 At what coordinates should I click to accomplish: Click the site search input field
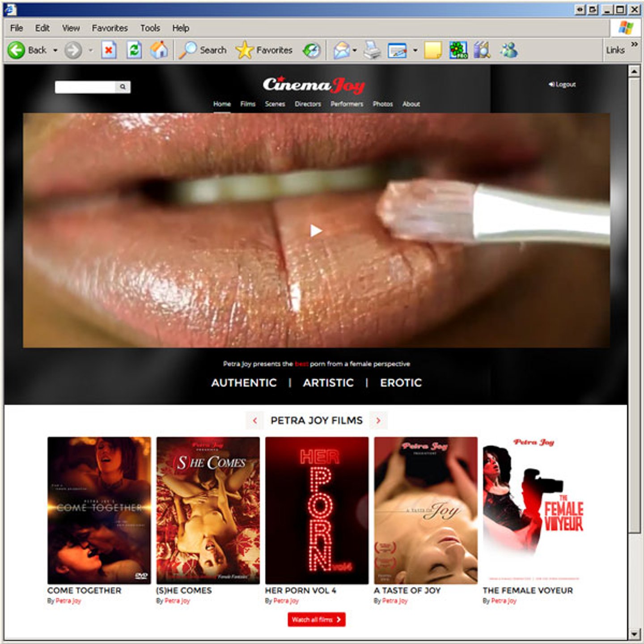tap(85, 87)
